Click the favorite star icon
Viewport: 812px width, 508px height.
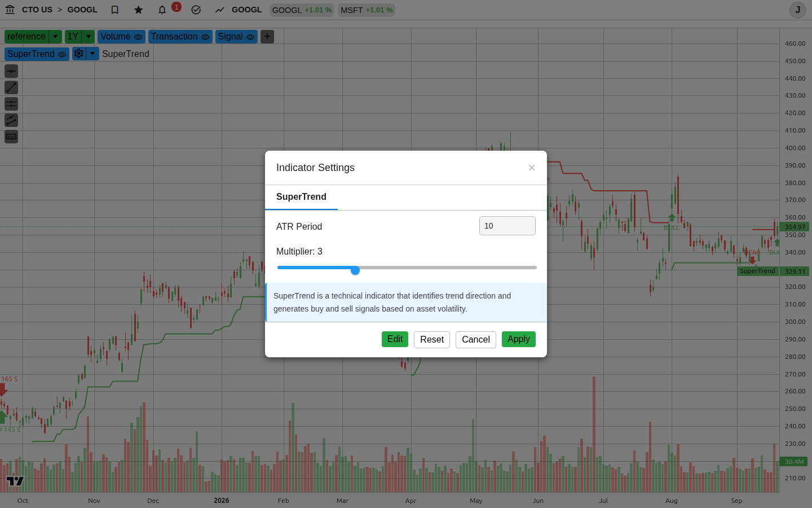[139, 10]
